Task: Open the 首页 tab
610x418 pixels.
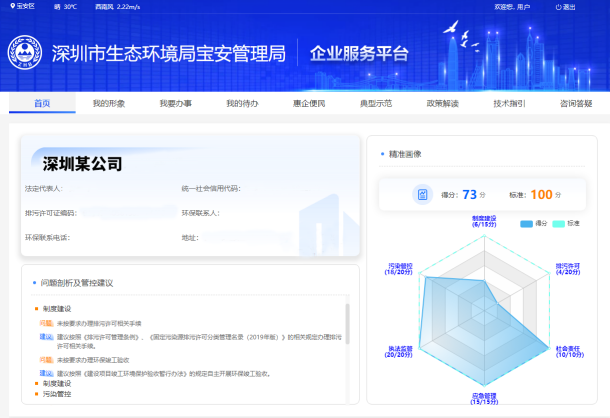Action: click(x=42, y=103)
